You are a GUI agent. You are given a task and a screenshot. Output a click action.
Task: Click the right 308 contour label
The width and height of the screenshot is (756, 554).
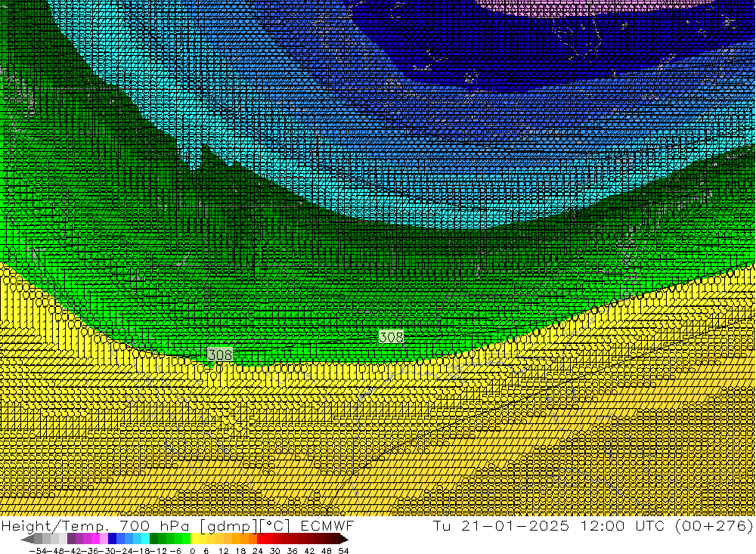pyautogui.click(x=391, y=337)
